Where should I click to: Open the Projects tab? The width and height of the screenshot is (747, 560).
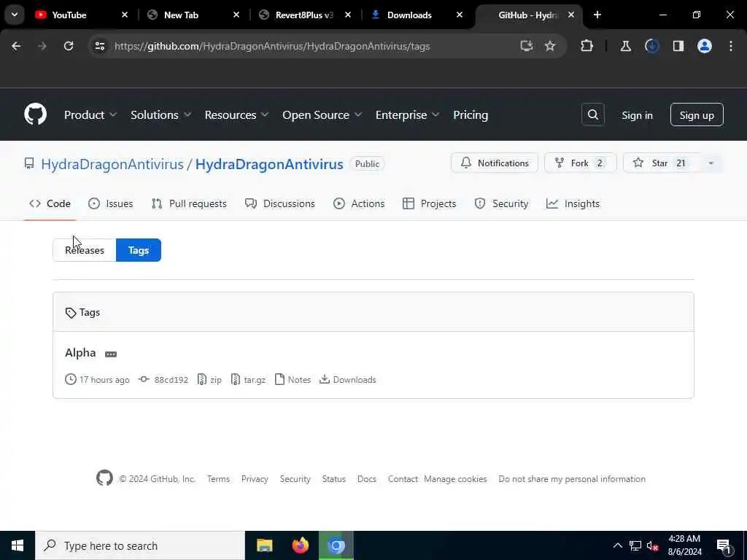click(429, 204)
